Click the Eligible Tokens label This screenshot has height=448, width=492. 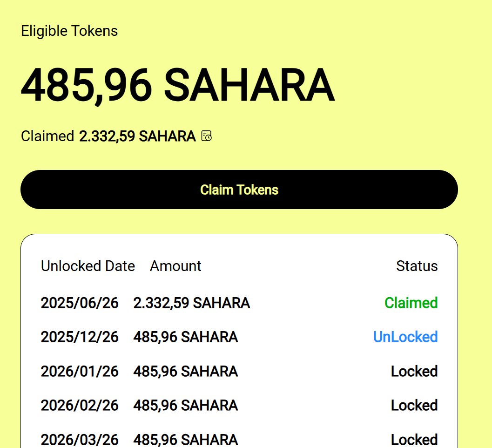(x=69, y=31)
